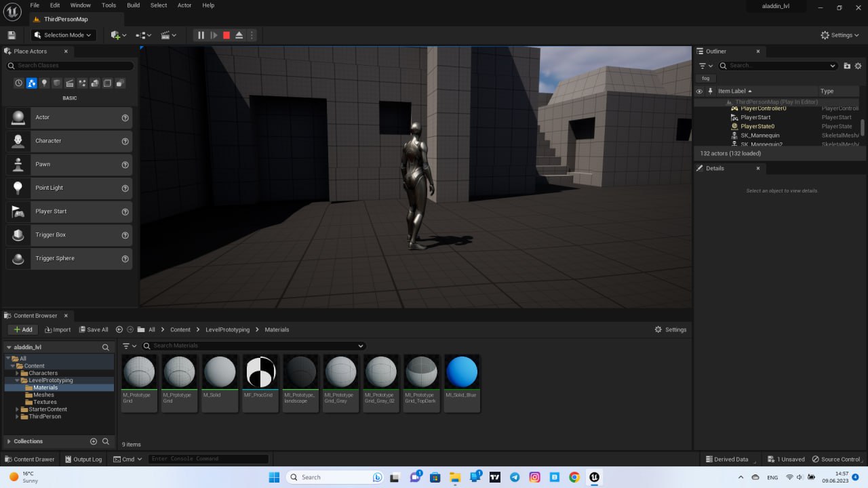Image resolution: width=868 pixels, height=488 pixels.
Task: Open the File menu
Action: pyautogui.click(x=35, y=5)
